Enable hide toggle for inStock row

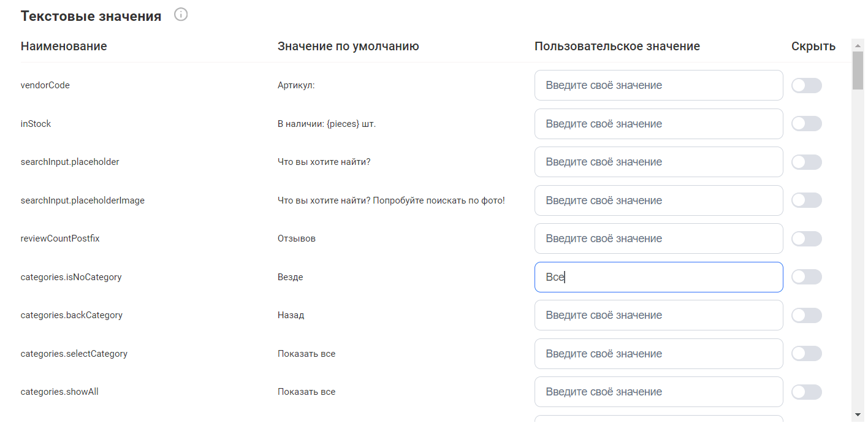806,124
